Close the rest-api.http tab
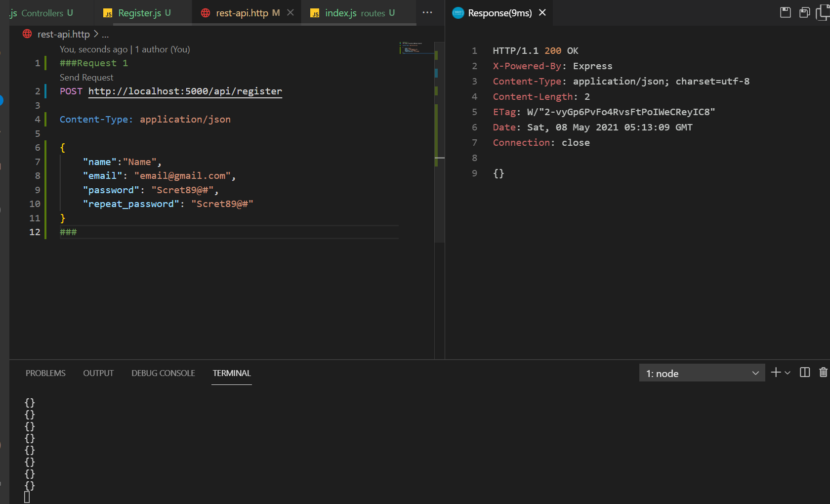The height and width of the screenshot is (504, 830). (x=290, y=13)
